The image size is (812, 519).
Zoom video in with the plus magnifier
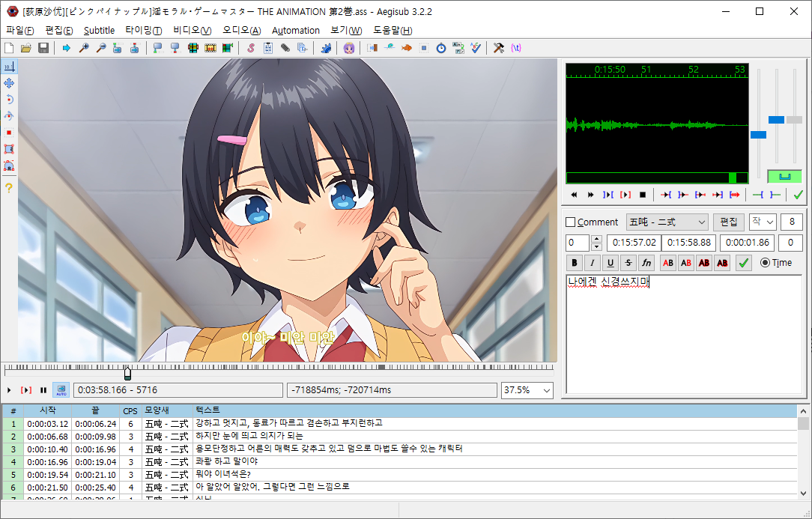[83, 48]
